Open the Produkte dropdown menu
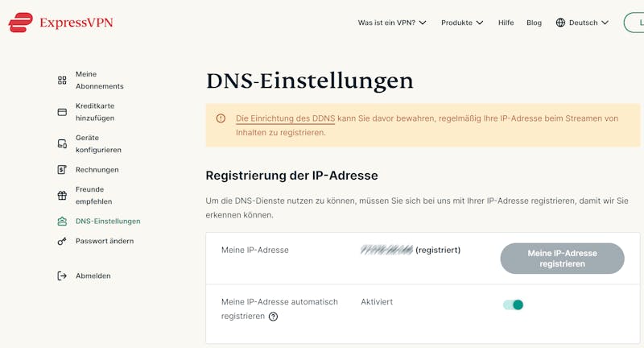The height and width of the screenshot is (348, 644). (462, 23)
